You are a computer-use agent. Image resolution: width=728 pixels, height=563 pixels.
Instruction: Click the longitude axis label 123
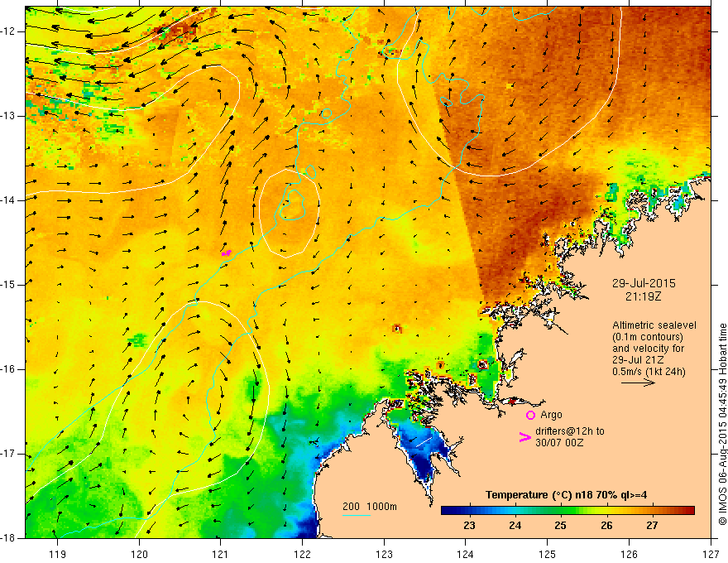pyautogui.click(x=384, y=554)
